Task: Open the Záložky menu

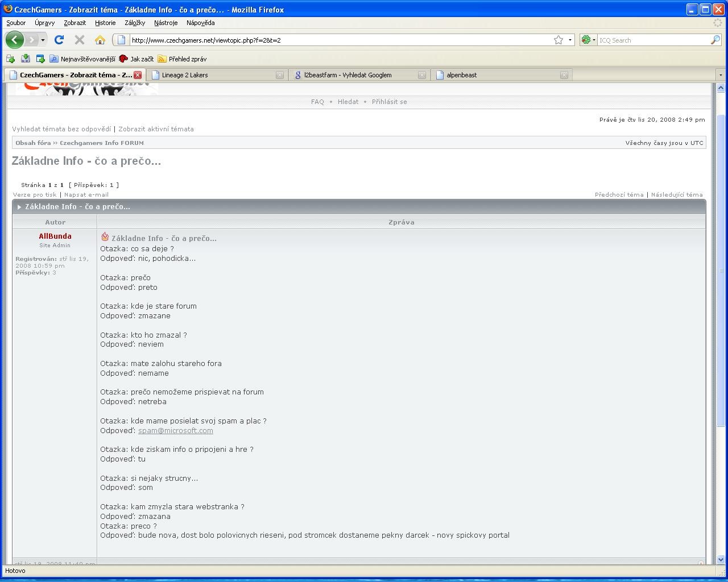Action: [x=135, y=23]
